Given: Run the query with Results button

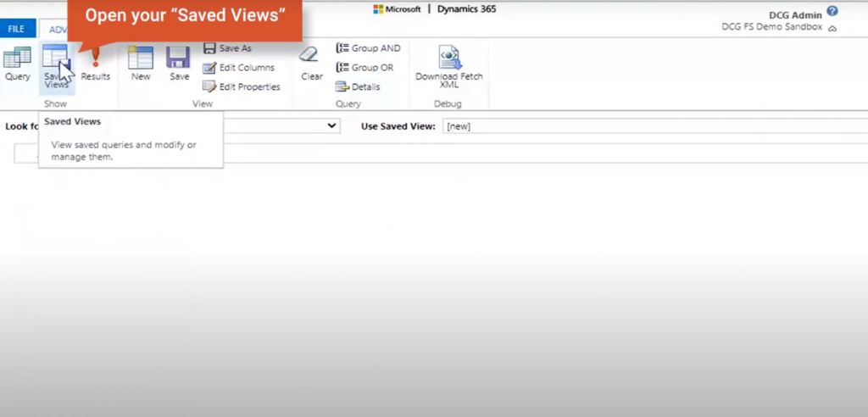Looking at the screenshot, I should tap(95, 64).
